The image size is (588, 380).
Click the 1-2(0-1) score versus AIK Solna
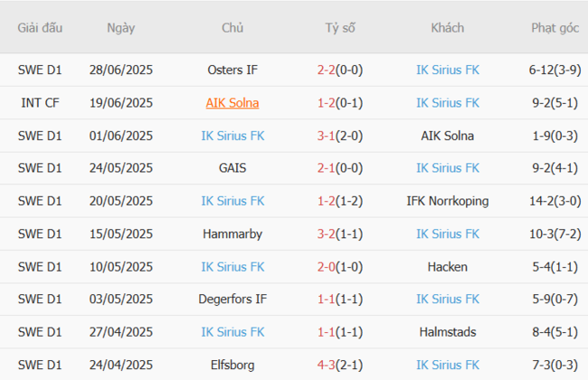tap(340, 102)
